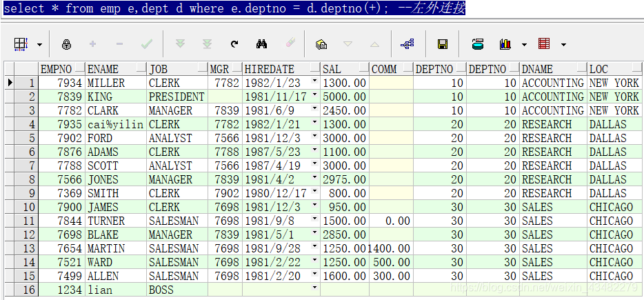Select the cell 'PRESIDENT'

177,97
